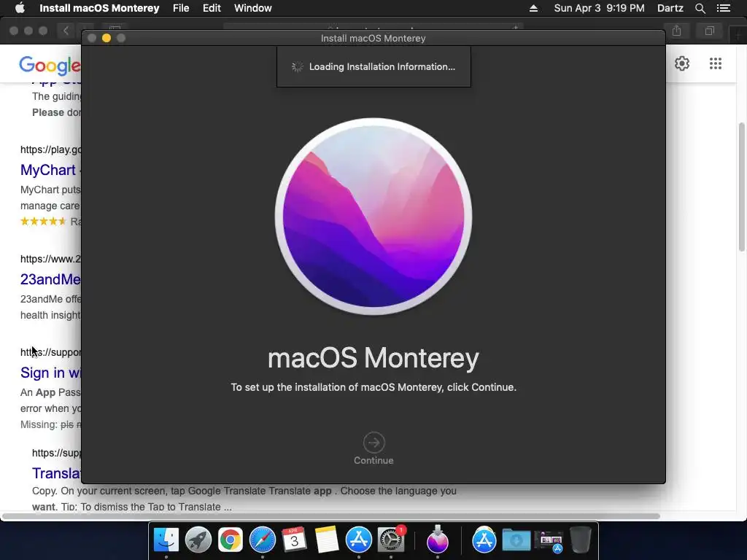
Task: Open Notification Center list icon
Action: click(x=723, y=8)
